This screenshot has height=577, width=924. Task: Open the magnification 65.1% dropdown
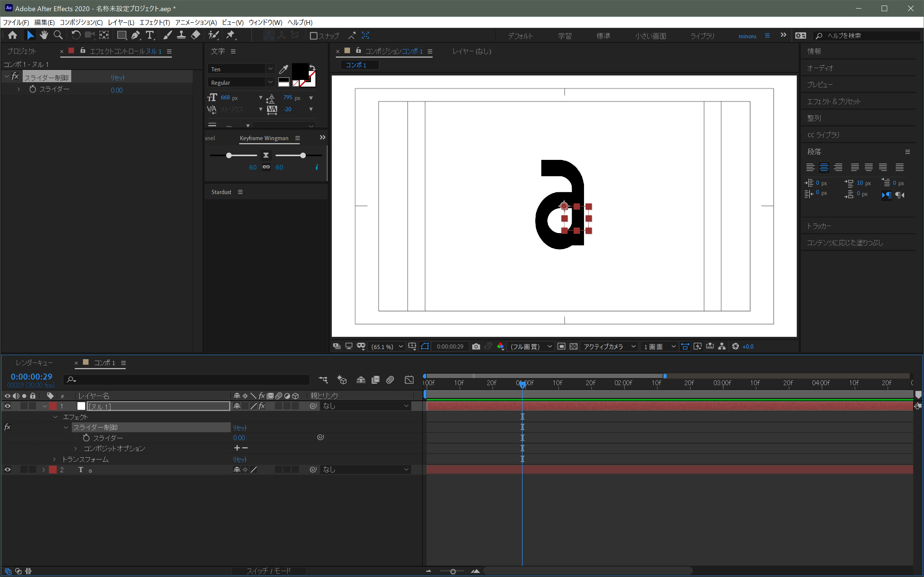[387, 346]
